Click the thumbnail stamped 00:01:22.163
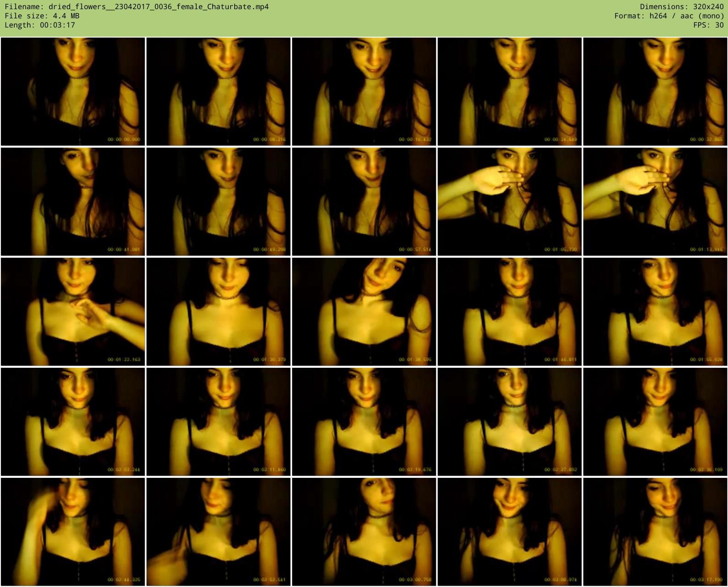 pyautogui.click(x=73, y=312)
